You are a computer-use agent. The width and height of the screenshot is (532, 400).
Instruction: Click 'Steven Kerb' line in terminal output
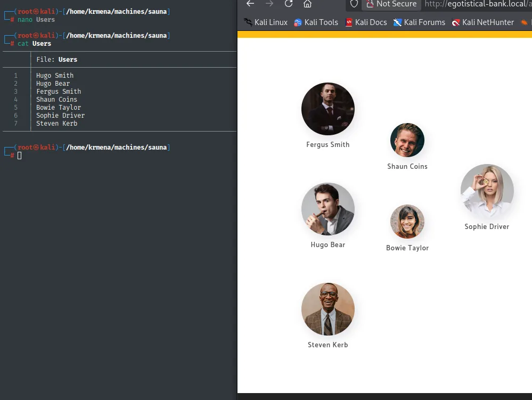click(56, 124)
